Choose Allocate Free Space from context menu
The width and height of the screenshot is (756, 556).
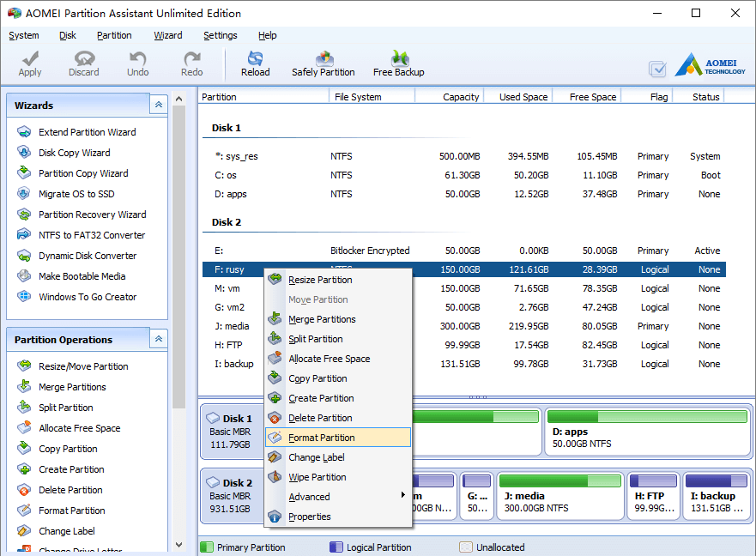point(338,359)
